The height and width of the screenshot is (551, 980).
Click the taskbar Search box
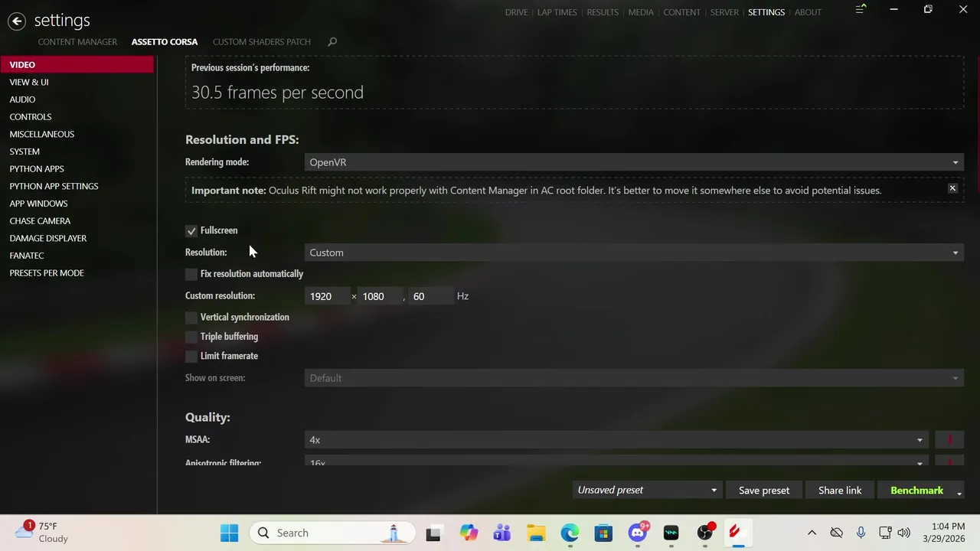(x=332, y=533)
